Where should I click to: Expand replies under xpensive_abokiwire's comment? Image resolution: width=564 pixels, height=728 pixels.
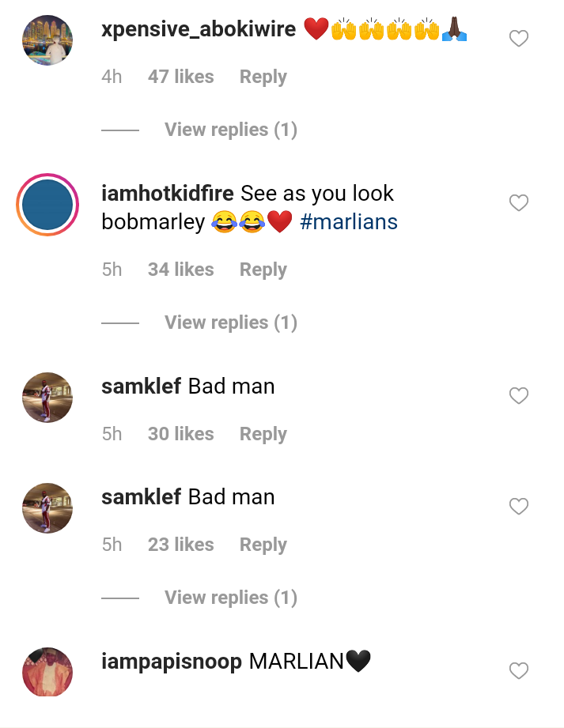(x=231, y=130)
